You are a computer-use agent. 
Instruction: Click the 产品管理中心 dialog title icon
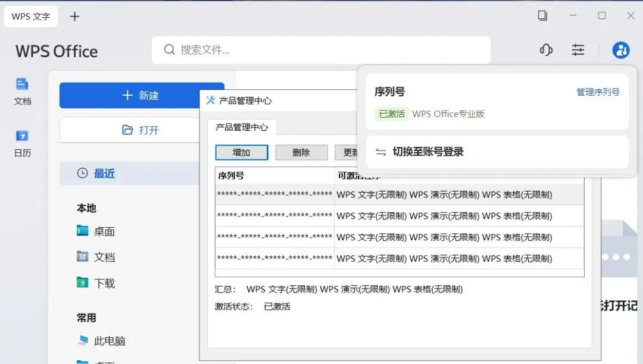pyautogui.click(x=210, y=101)
